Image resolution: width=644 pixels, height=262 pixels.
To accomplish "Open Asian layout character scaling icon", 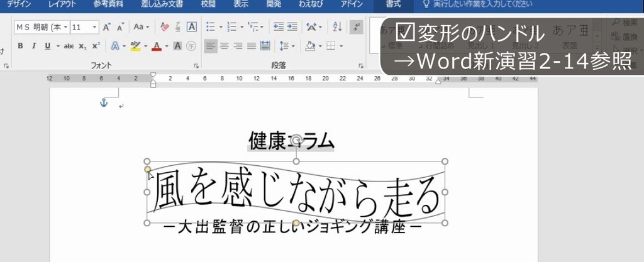I will [312, 27].
